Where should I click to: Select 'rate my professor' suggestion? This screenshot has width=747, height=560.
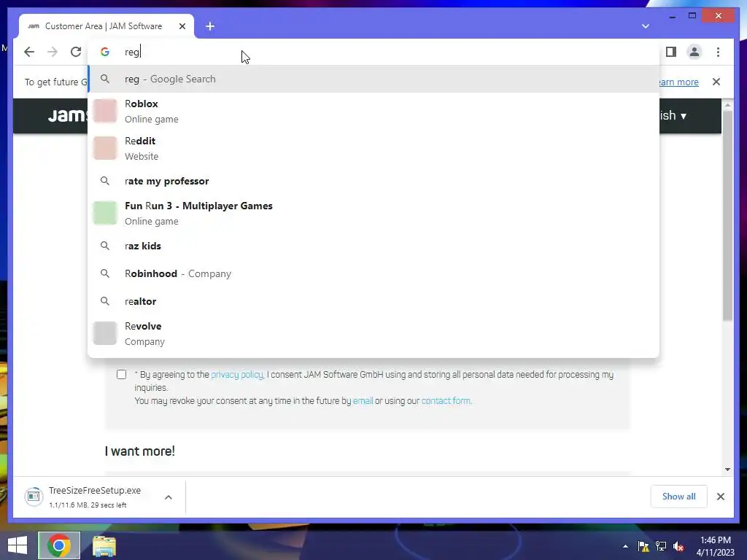tap(374, 181)
